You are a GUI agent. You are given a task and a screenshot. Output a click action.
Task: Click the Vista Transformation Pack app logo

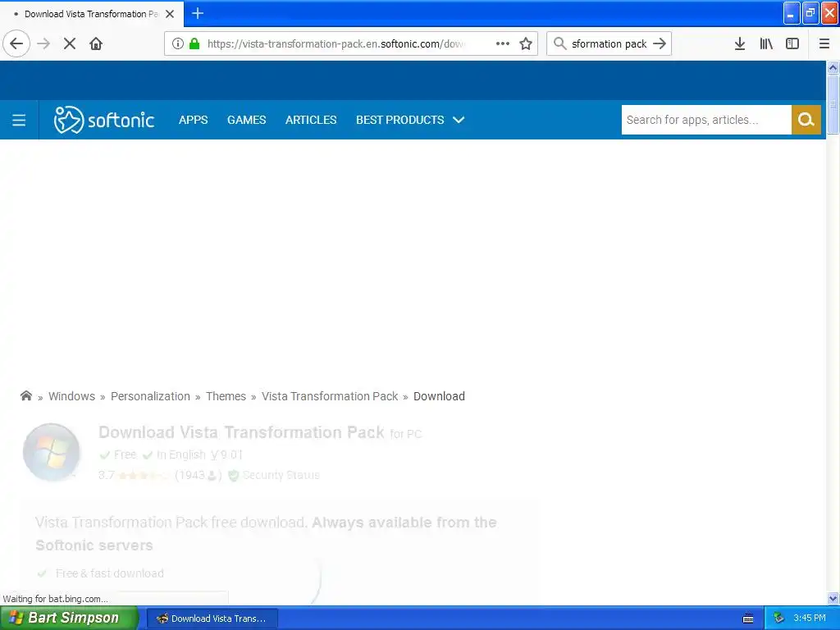pos(52,452)
